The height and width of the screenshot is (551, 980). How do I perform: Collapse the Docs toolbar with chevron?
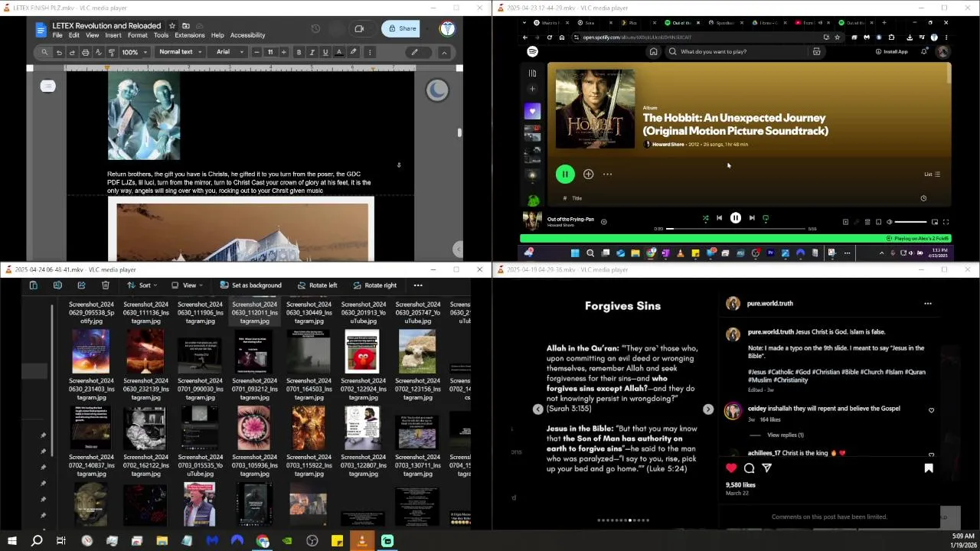tap(444, 52)
